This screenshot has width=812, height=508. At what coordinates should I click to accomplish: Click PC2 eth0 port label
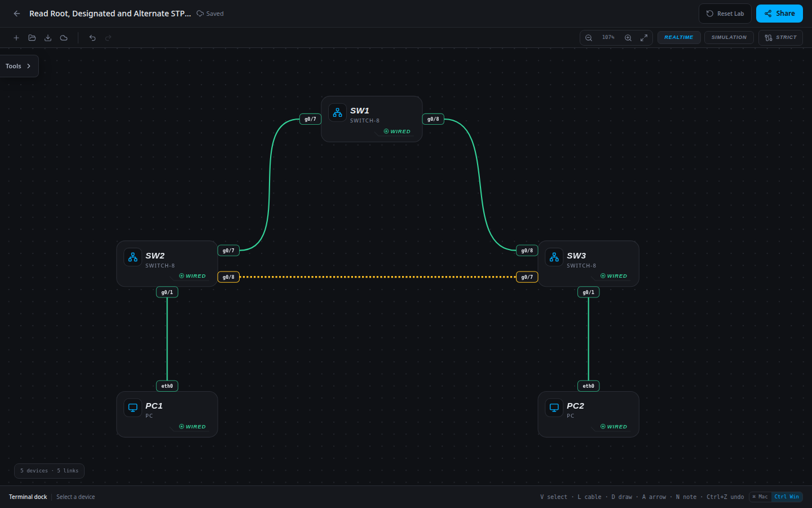point(589,386)
